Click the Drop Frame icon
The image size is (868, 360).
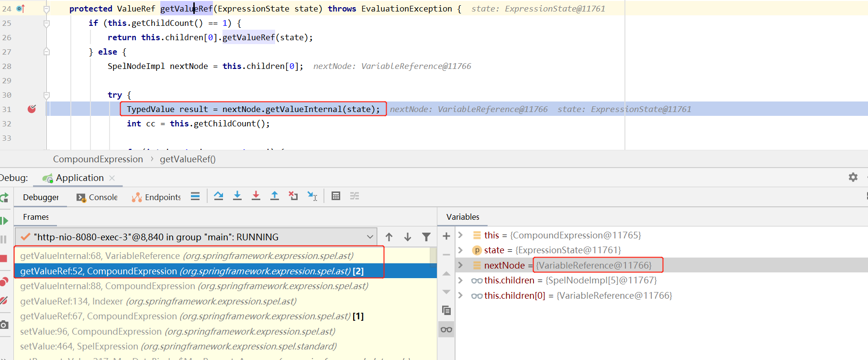point(293,196)
